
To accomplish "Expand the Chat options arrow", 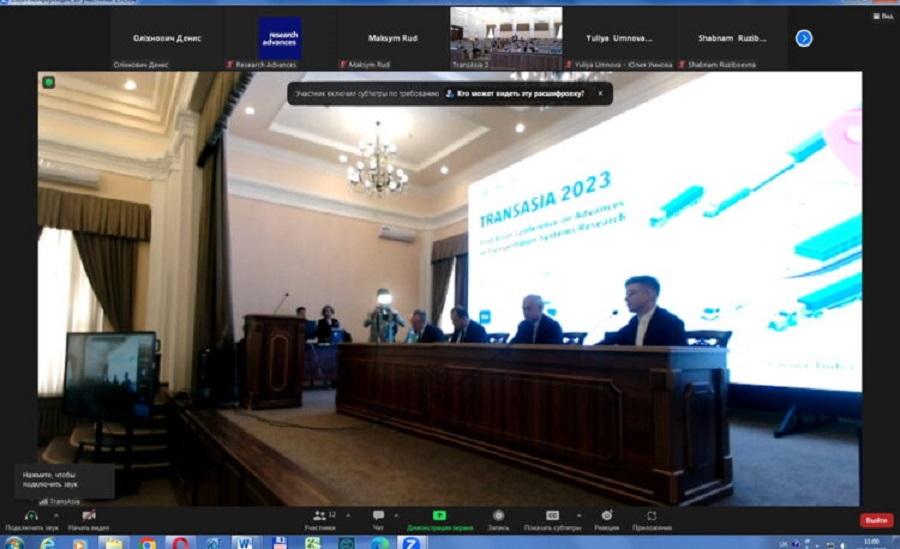I will pos(396,515).
